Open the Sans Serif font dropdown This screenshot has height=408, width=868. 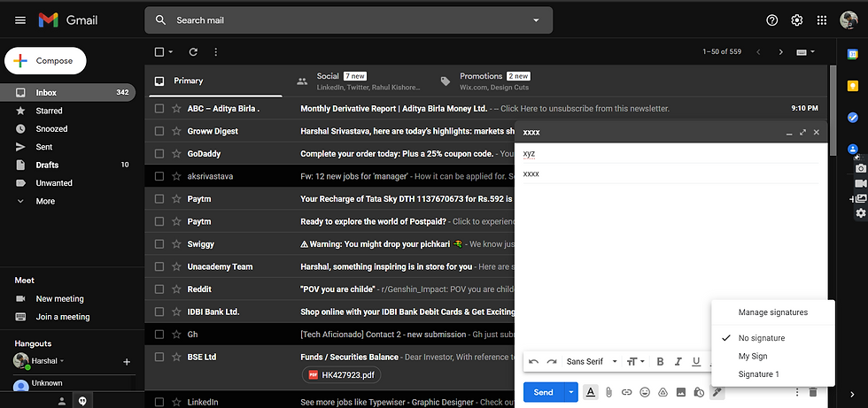pos(592,362)
